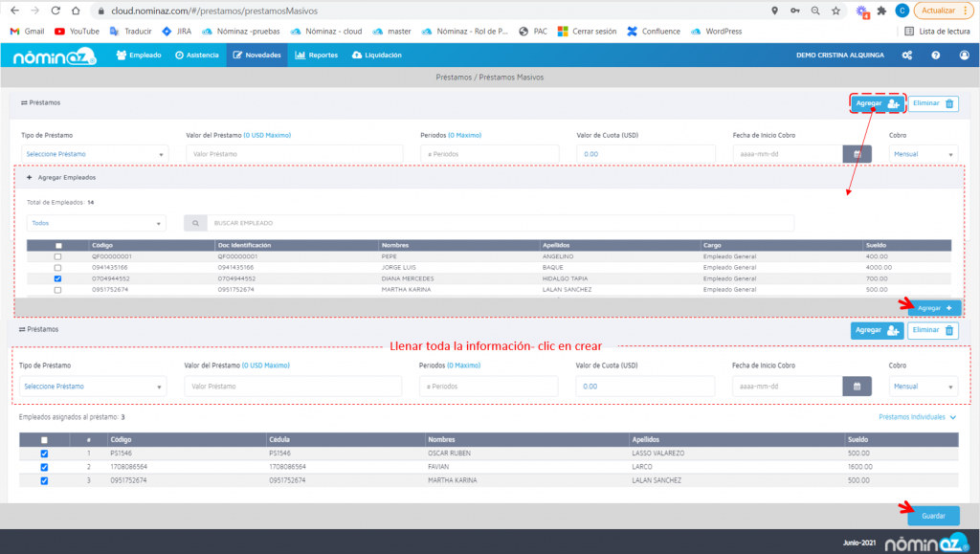Open calendar picker in lower loan form
The height and width of the screenshot is (554, 980).
click(x=857, y=387)
